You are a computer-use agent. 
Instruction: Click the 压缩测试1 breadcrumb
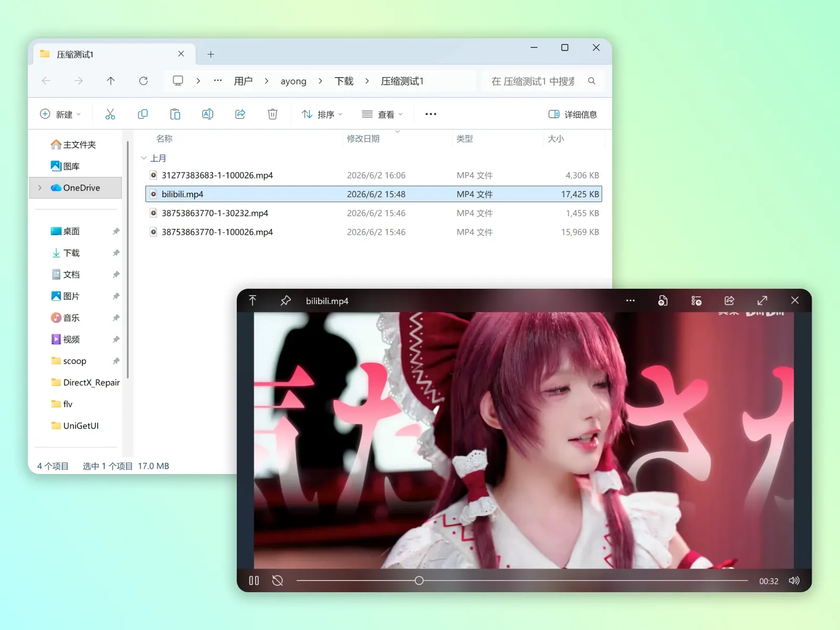(402, 81)
